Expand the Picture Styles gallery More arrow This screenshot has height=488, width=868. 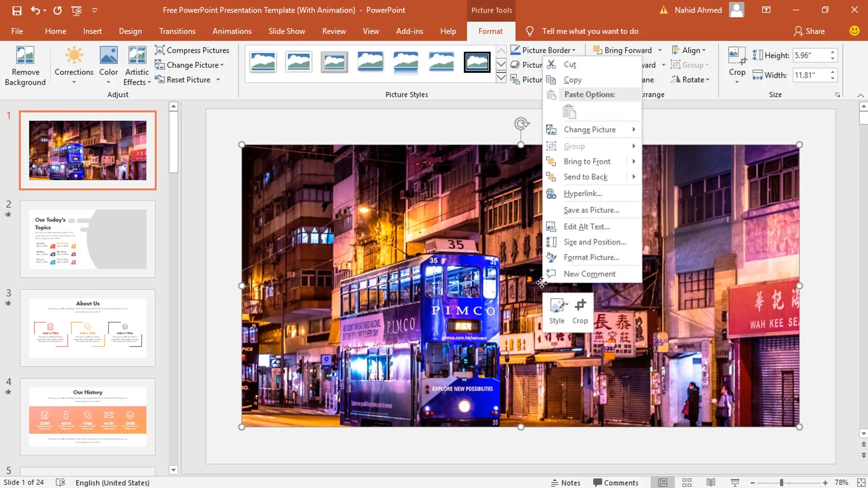(x=501, y=78)
